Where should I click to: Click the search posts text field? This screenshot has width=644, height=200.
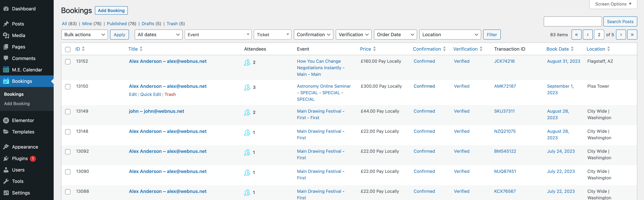573,21
